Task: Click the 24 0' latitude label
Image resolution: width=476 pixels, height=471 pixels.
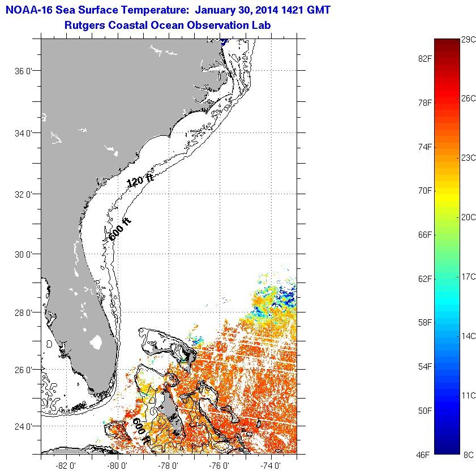Action: (23, 426)
